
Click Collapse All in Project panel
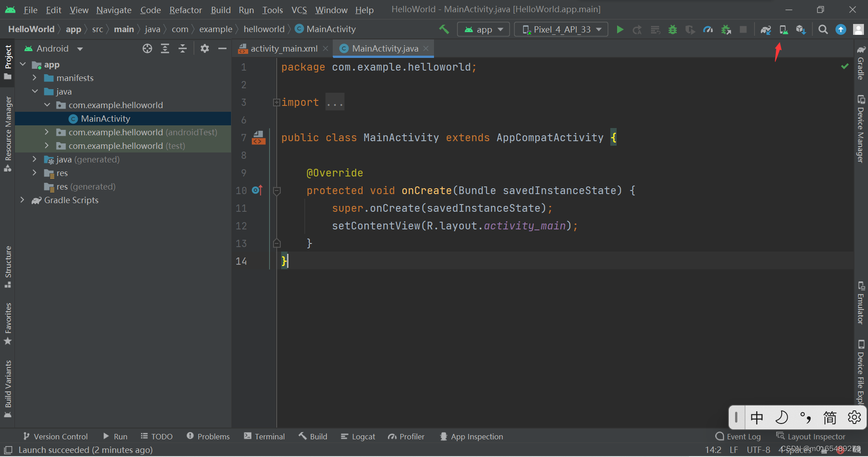pyautogui.click(x=183, y=48)
